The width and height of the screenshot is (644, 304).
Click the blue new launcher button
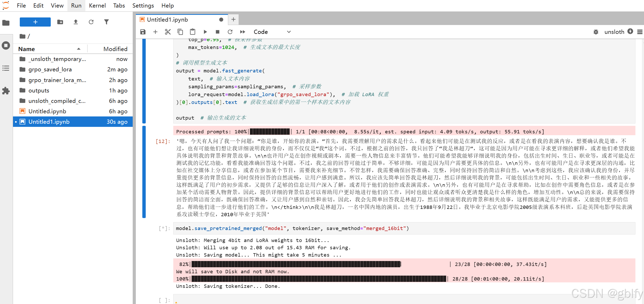(x=35, y=22)
